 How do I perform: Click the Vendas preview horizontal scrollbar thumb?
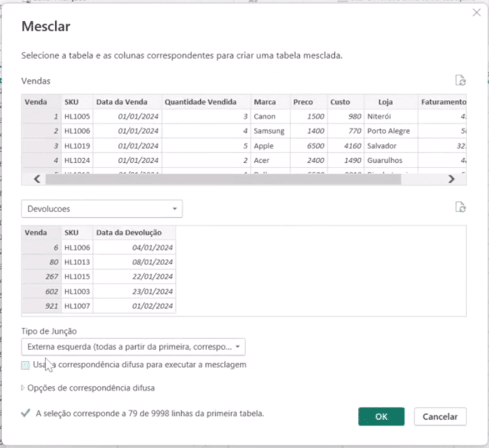point(223,179)
